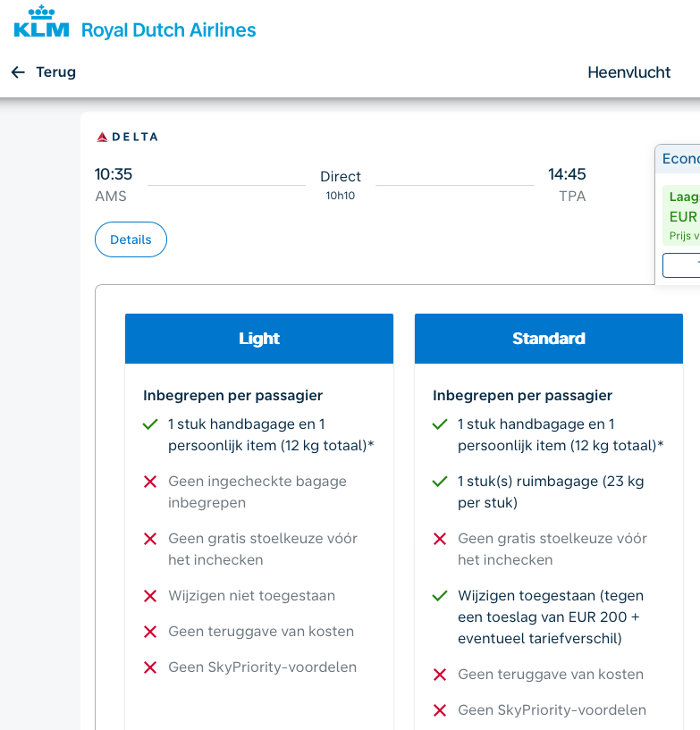Select the Standard fare header
The image size is (700, 730).
point(549,339)
